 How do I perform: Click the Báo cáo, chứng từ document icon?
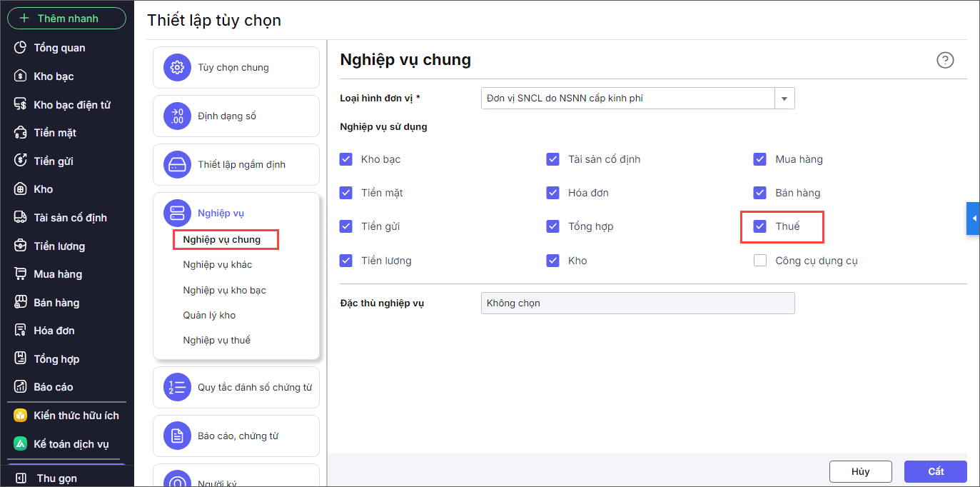tap(177, 436)
